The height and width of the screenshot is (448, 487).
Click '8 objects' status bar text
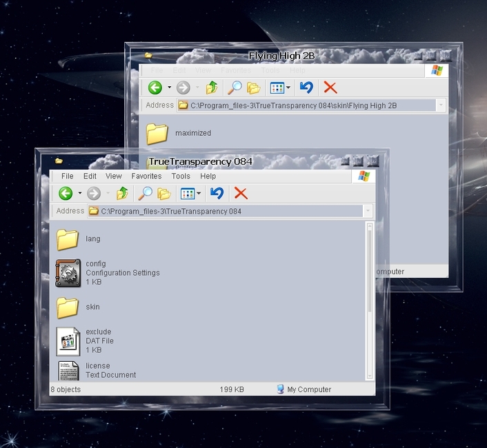click(x=66, y=389)
